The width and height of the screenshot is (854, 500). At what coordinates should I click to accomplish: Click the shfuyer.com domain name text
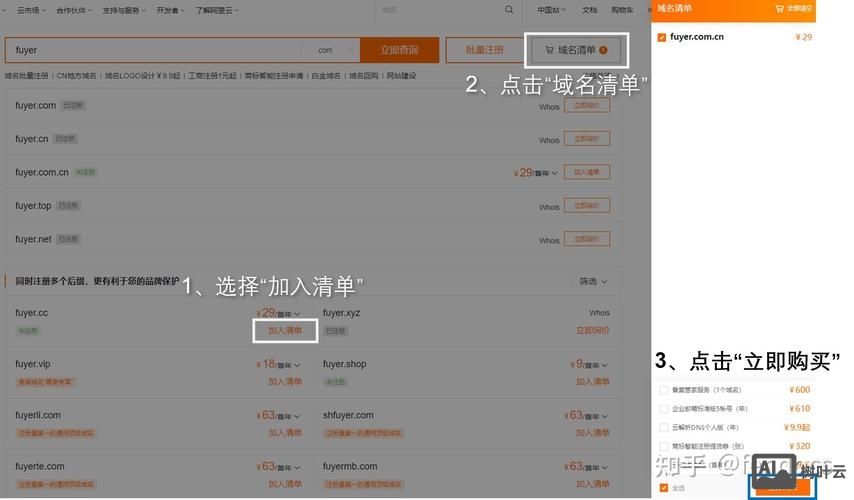tap(348, 415)
